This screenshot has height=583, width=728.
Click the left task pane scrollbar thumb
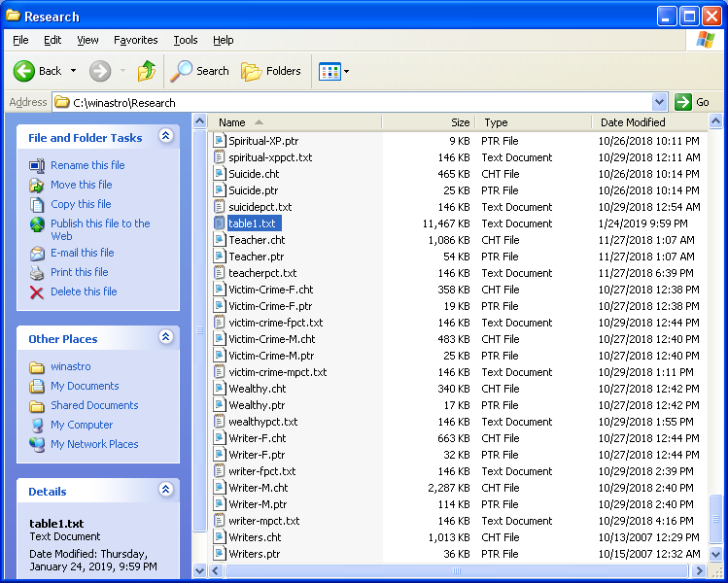(199, 330)
